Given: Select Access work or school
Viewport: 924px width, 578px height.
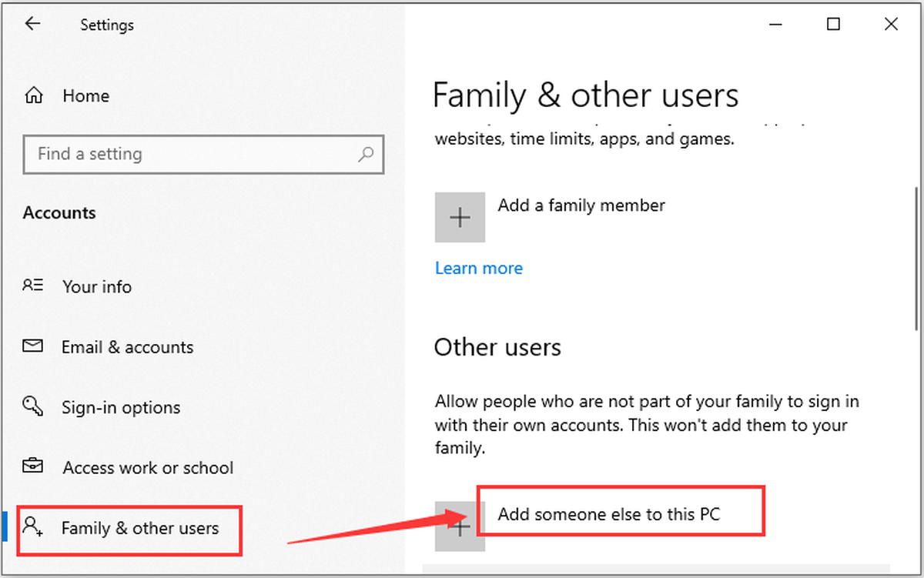Looking at the screenshot, I should 148,467.
